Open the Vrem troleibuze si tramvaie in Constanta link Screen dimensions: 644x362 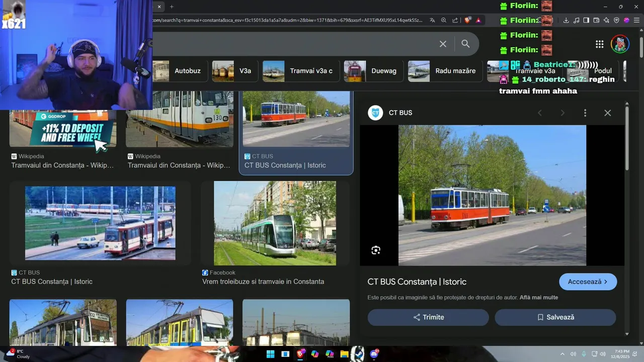pos(263,282)
